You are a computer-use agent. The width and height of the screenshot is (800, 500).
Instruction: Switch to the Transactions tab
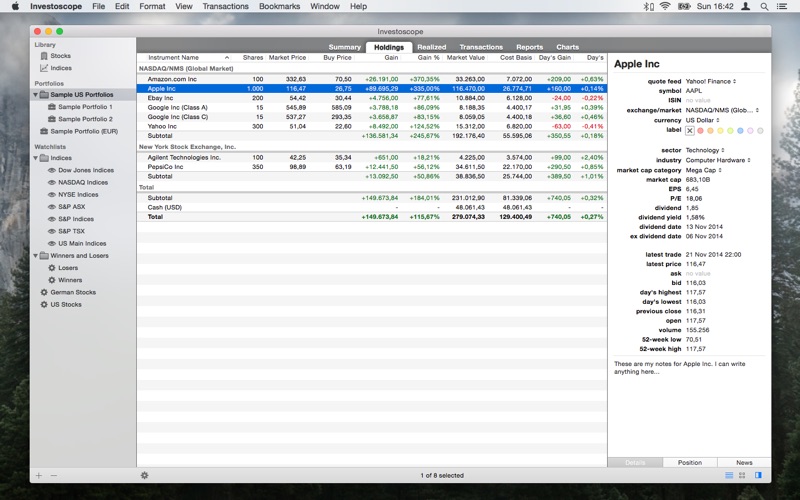(x=481, y=47)
